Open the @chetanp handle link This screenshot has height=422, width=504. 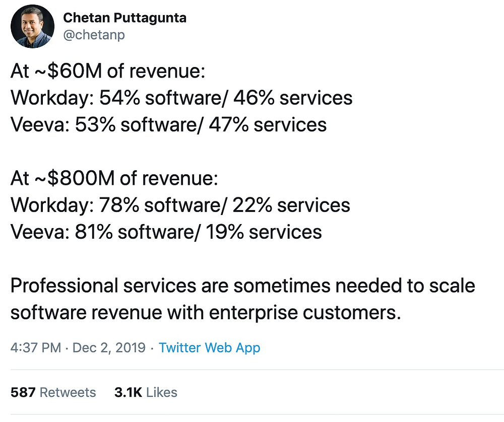click(94, 35)
